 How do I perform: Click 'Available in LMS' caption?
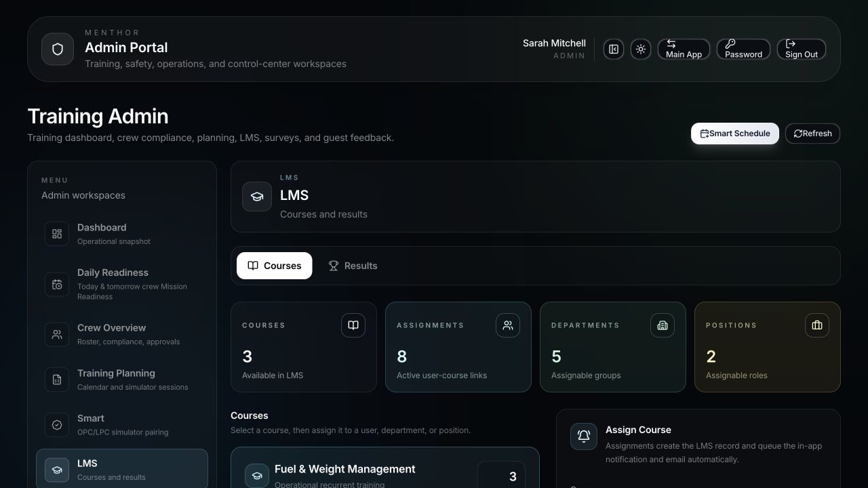tap(273, 375)
